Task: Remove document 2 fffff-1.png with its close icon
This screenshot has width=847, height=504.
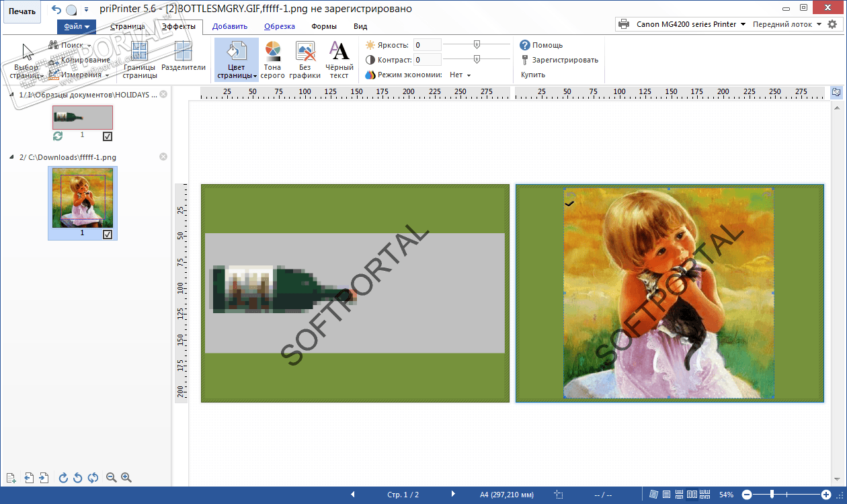Action: click(x=163, y=157)
